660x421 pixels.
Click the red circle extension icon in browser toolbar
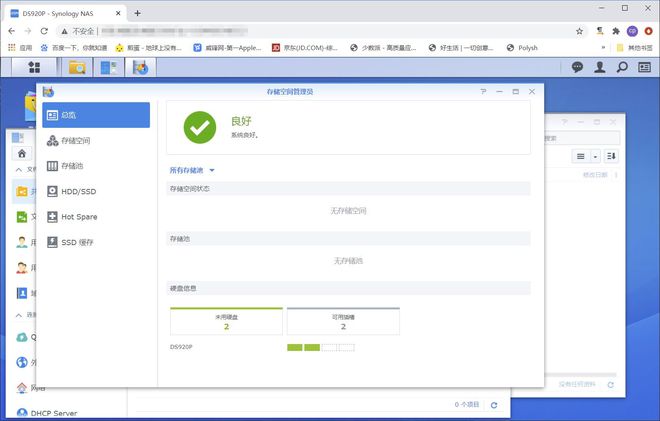coord(648,31)
